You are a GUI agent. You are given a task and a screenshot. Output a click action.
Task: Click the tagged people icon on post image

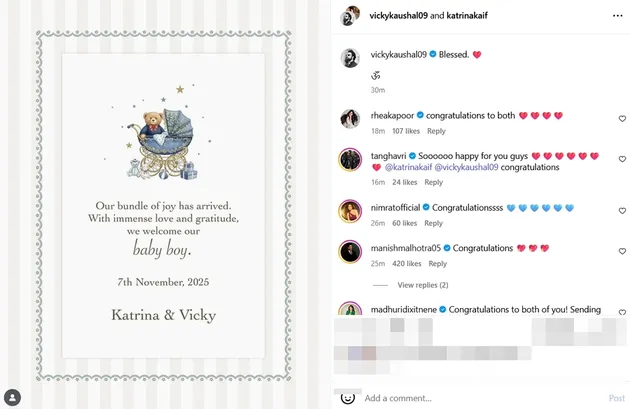[12, 398]
